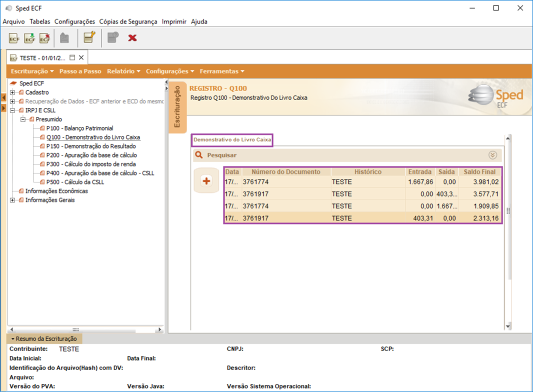
Task: Open the Arquivo menu
Action: click(x=13, y=21)
